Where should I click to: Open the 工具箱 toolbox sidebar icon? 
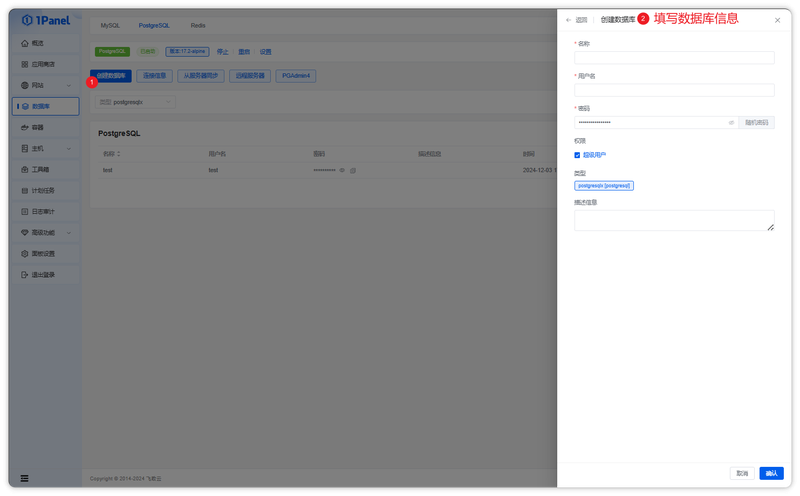pos(24,169)
